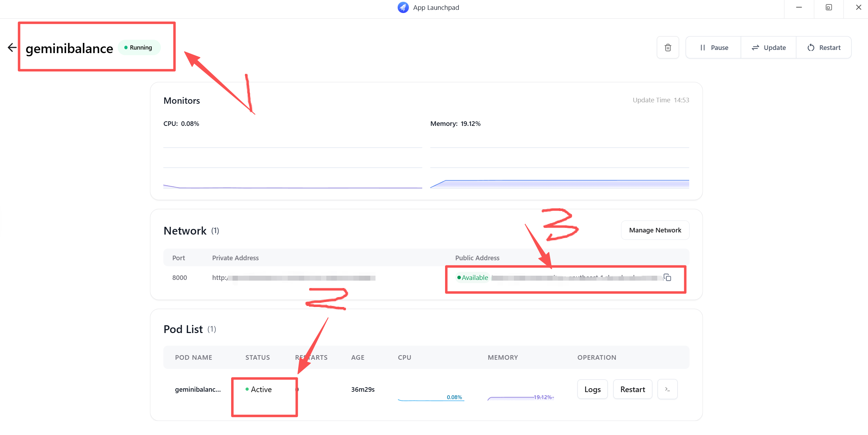Click the Update button
This screenshot has width=868, height=435.
769,47
